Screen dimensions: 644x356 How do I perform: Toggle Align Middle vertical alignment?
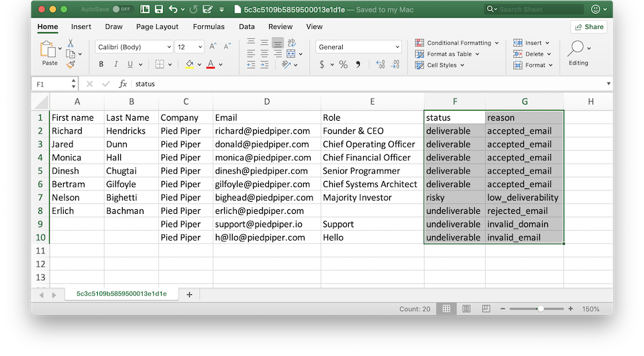click(264, 42)
